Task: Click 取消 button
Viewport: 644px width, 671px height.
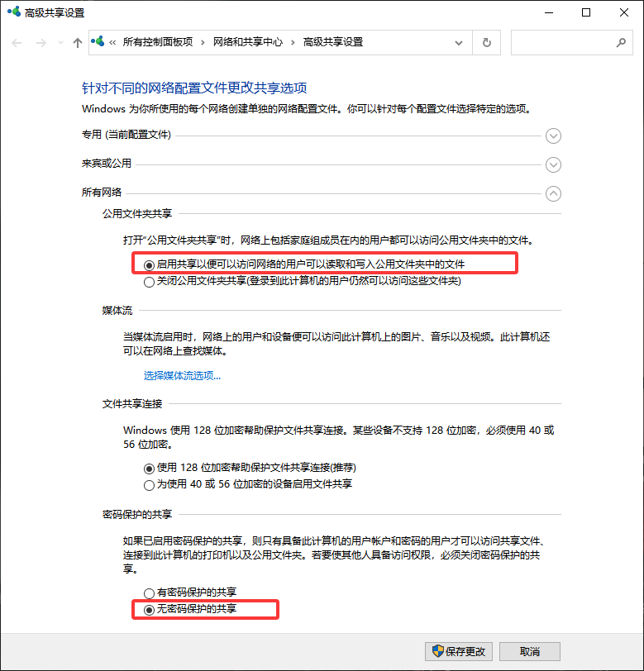Action: tap(530, 652)
